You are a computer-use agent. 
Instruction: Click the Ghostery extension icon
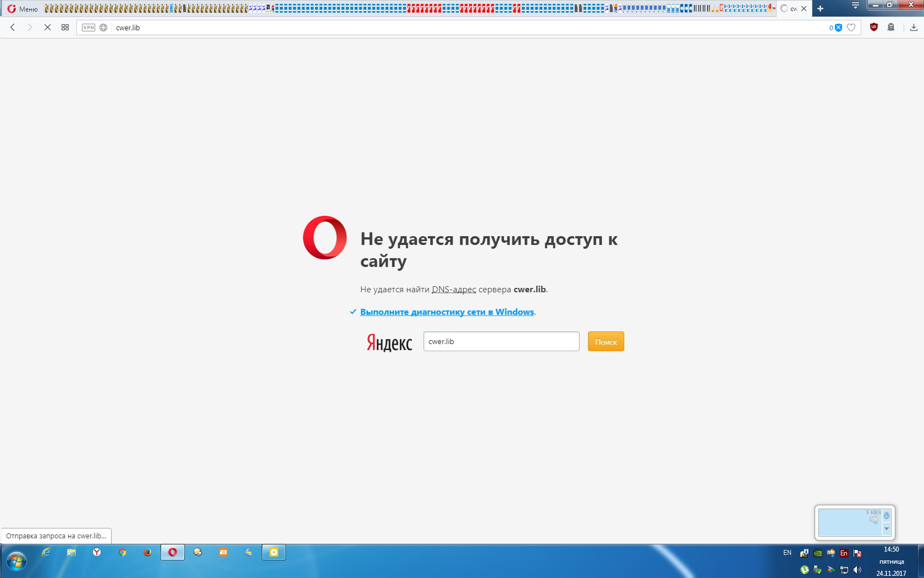[892, 28]
